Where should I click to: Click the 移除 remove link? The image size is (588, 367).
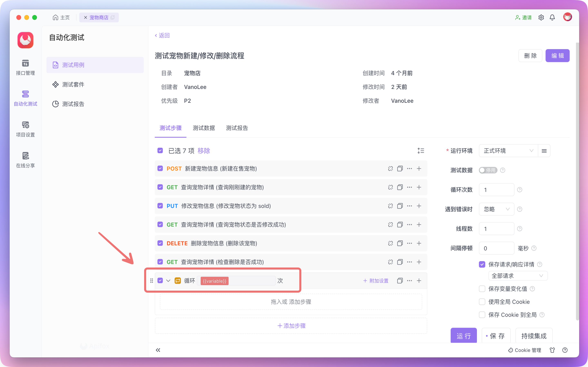pyautogui.click(x=204, y=151)
